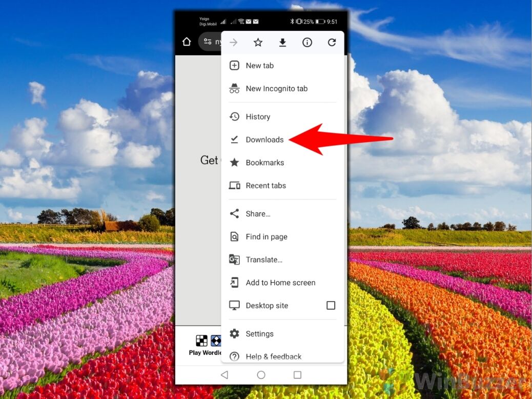
Task: Tick the Desktop site checkbox
Action: coord(331,306)
